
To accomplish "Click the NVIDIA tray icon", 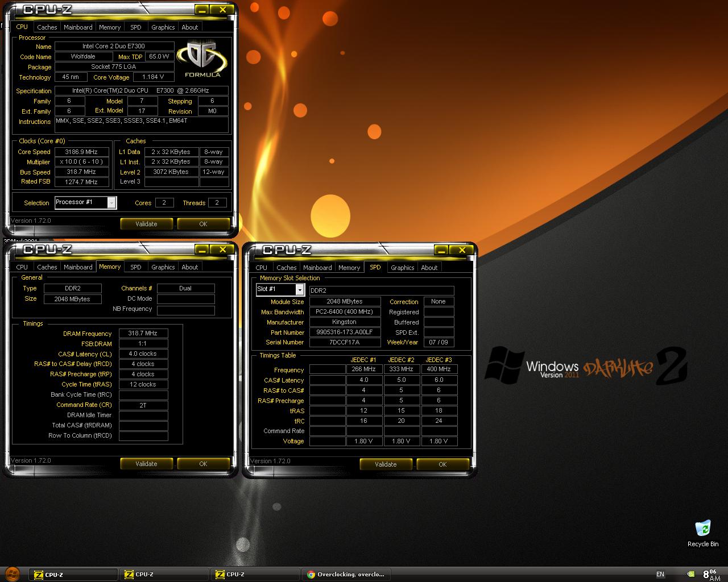I will click(x=690, y=574).
